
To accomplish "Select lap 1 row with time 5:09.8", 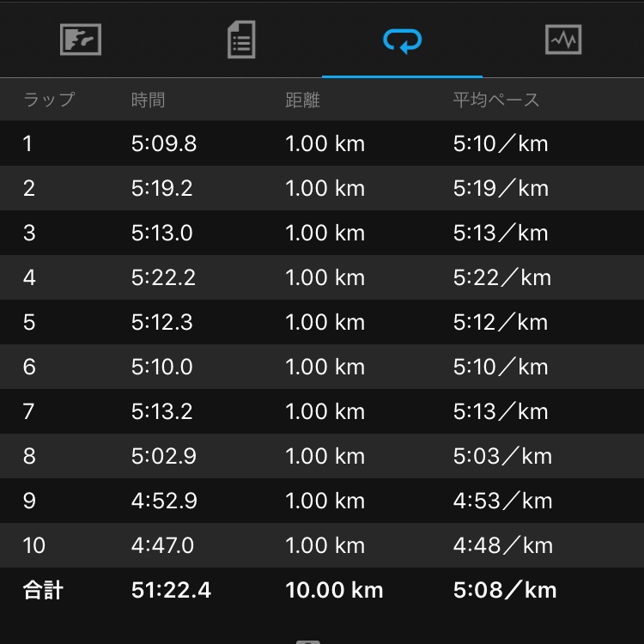I will 322,143.
